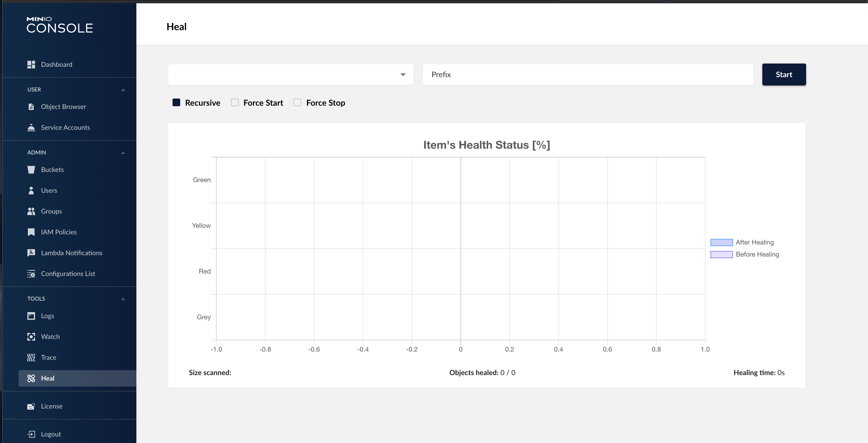Image resolution: width=868 pixels, height=443 pixels.
Task: Click the Size scanned label
Action: 210,373
